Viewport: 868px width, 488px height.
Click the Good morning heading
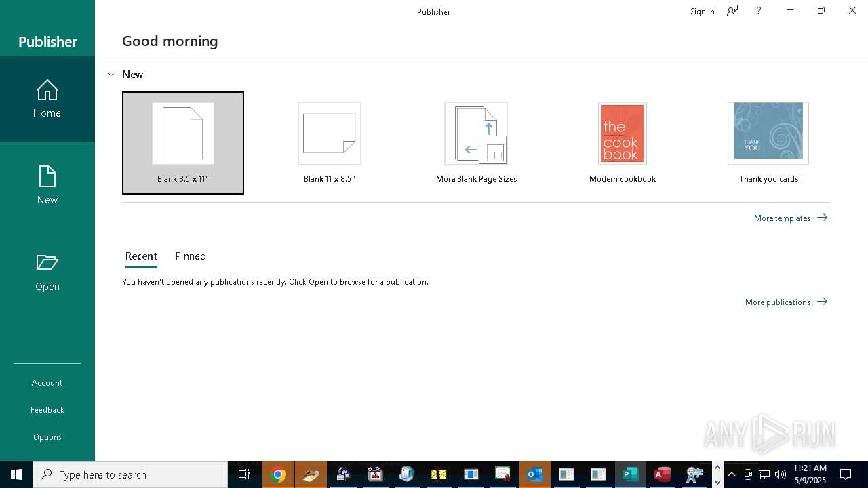pos(170,41)
